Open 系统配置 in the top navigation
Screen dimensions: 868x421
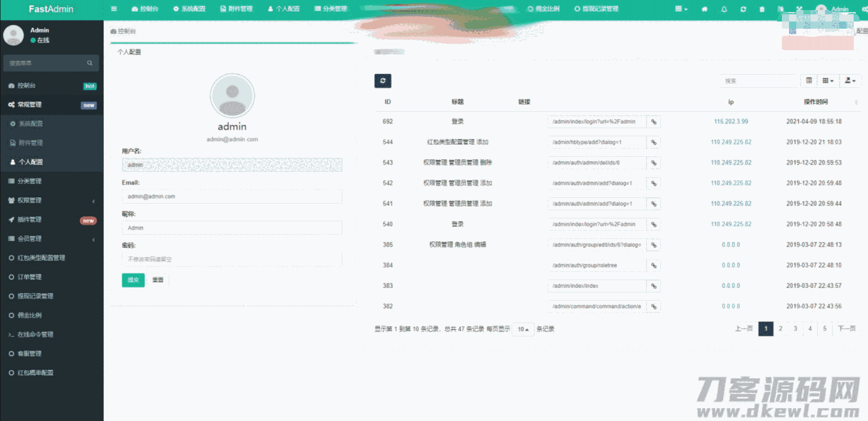pos(189,9)
